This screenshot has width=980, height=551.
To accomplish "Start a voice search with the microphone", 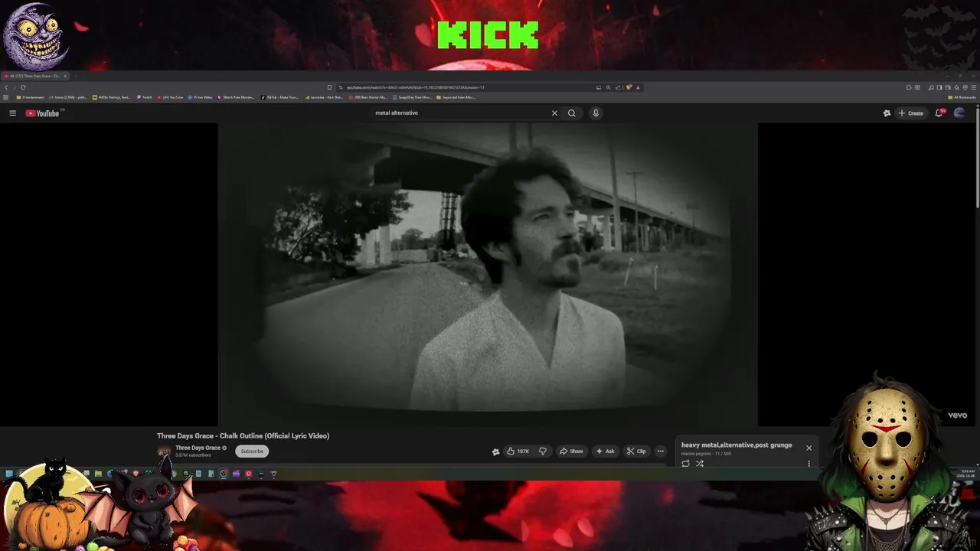I will coord(596,113).
